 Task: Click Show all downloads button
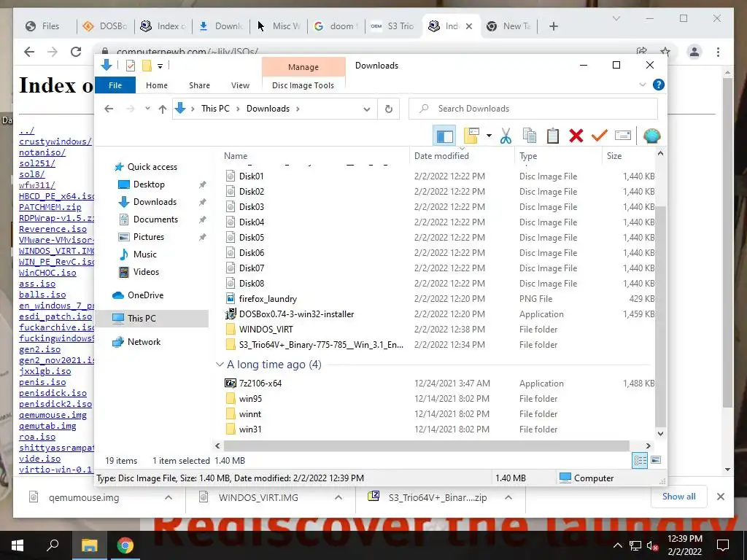click(678, 496)
